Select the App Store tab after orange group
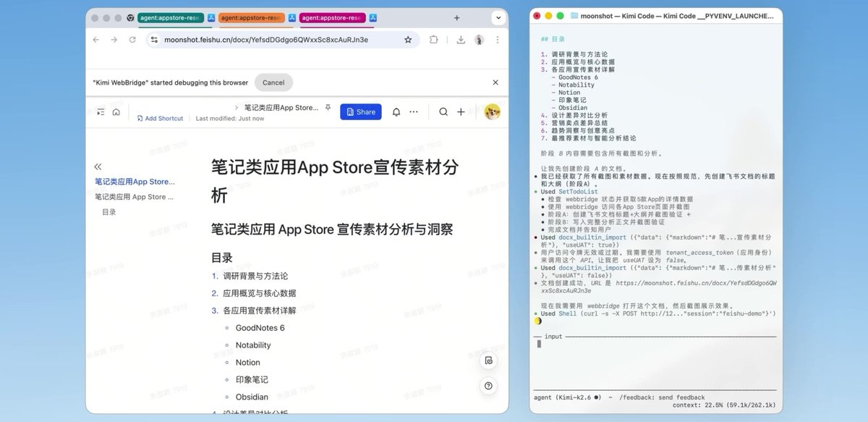868x422 pixels. (292, 17)
